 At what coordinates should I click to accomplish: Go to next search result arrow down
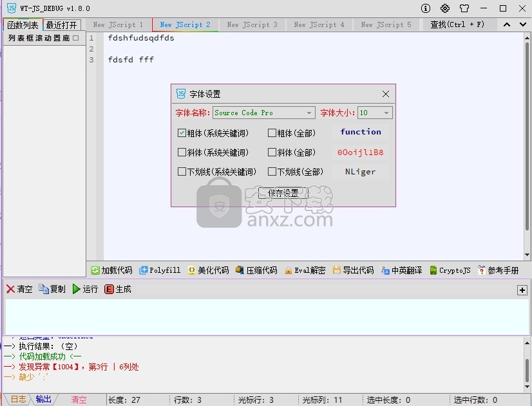(x=523, y=24)
